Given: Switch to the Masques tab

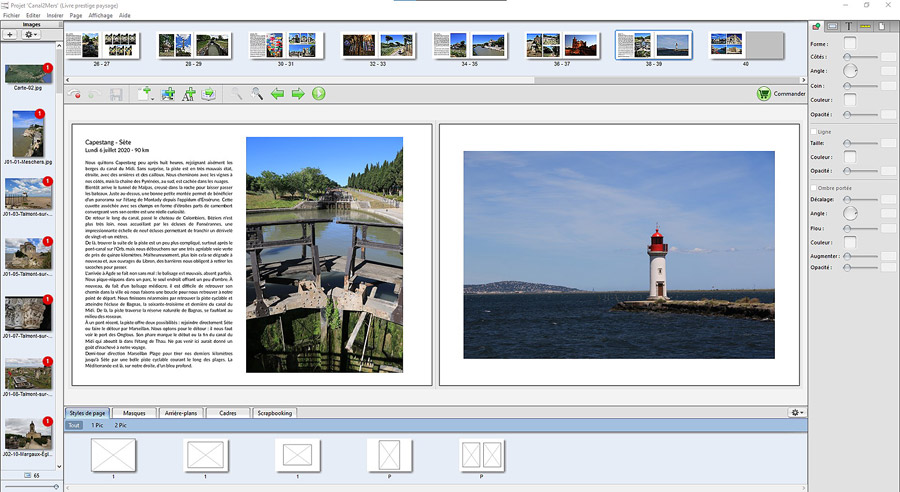Looking at the screenshot, I should [134, 413].
